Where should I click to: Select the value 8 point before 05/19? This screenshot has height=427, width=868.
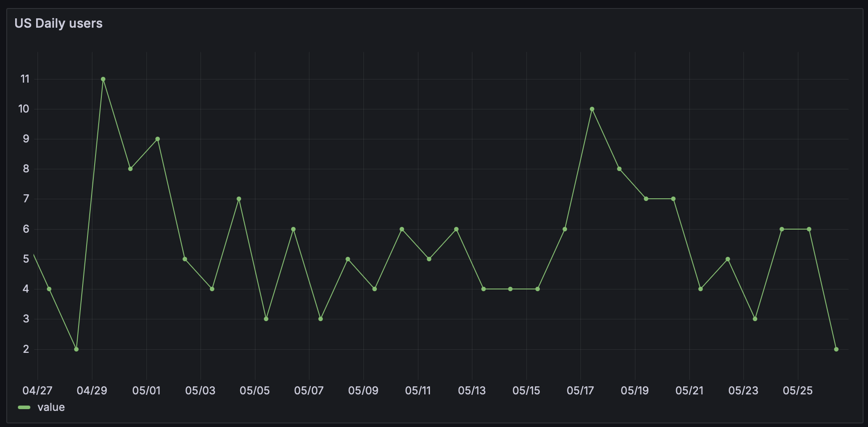tap(619, 169)
